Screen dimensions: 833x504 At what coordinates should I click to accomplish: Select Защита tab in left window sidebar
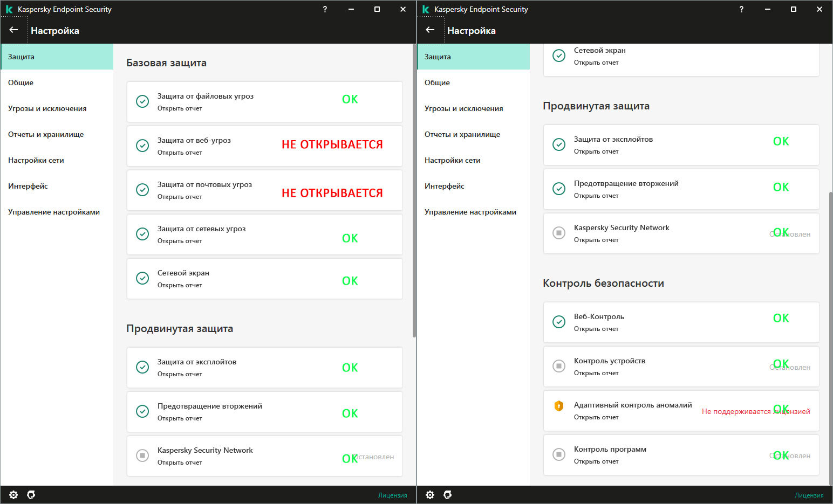tap(57, 57)
